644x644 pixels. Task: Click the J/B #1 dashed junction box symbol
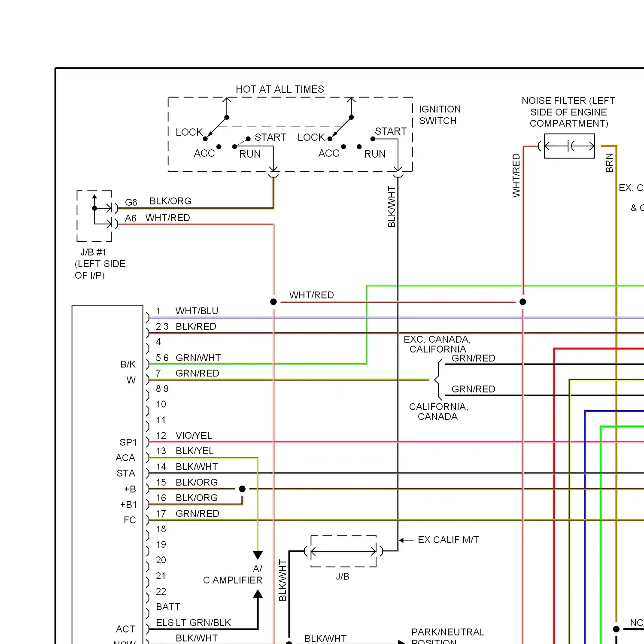(94, 216)
